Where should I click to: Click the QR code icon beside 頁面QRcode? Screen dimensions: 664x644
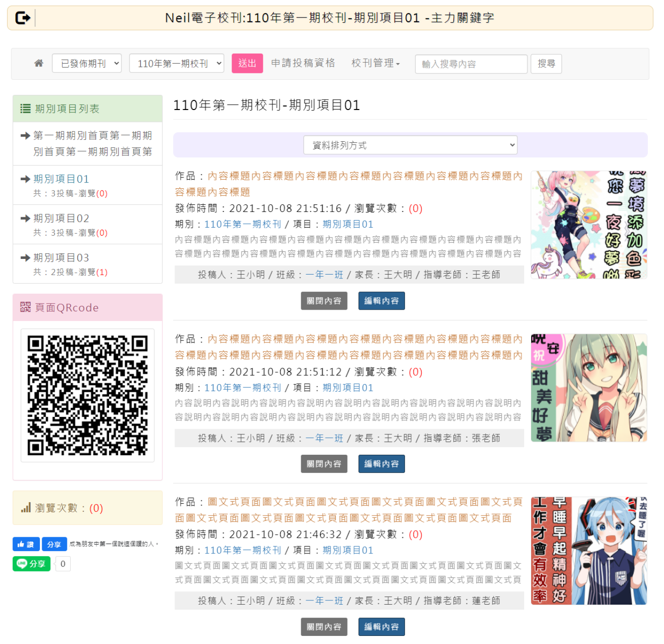(26, 307)
